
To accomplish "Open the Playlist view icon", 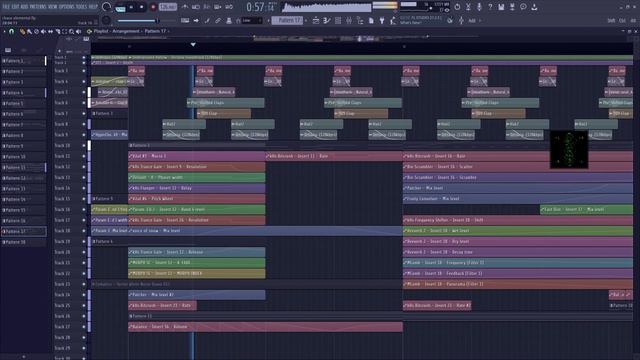I will point(316,20).
